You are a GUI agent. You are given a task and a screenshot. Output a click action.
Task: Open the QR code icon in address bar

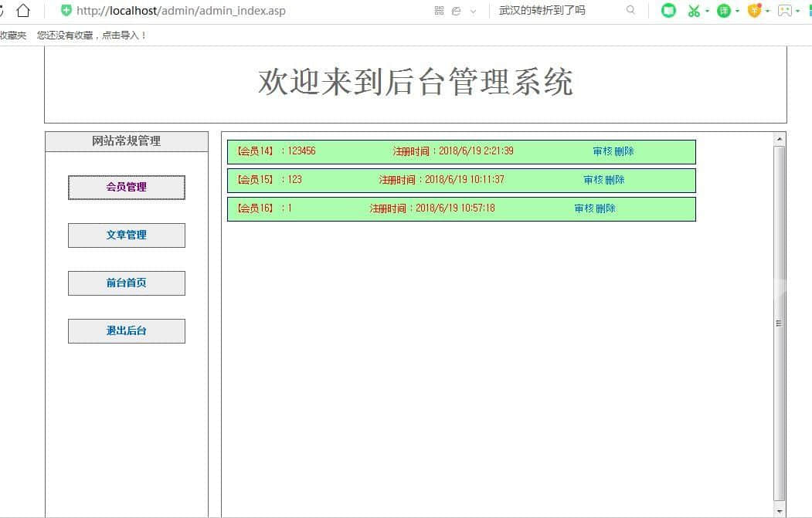(439, 11)
